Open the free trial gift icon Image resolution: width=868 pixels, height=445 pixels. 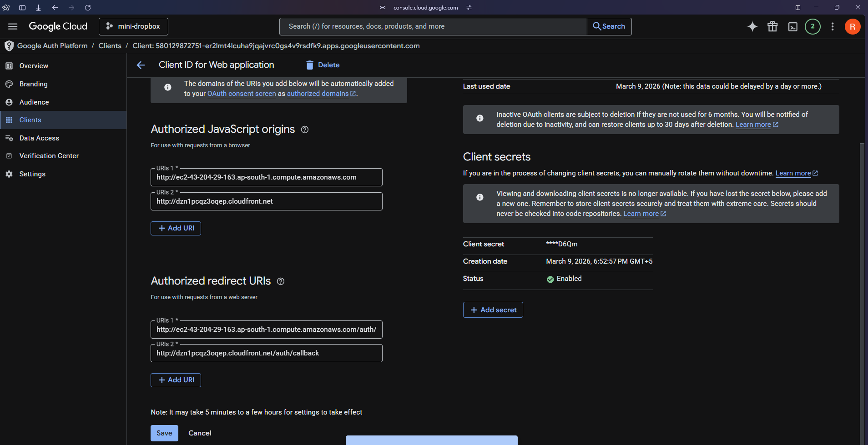[x=772, y=26]
